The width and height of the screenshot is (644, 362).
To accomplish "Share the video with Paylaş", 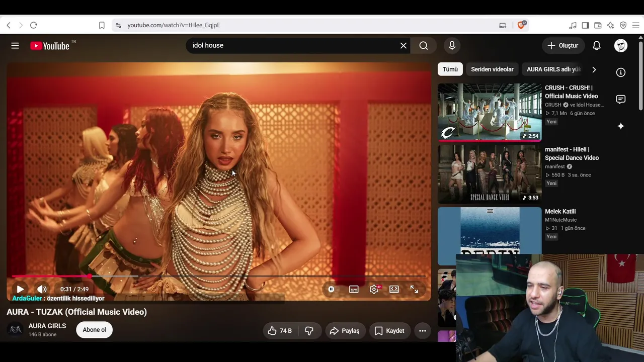I will (x=345, y=331).
